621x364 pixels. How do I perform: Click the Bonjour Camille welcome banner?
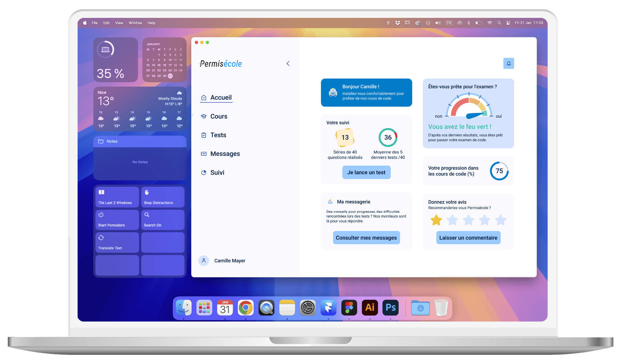pyautogui.click(x=366, y=93)
